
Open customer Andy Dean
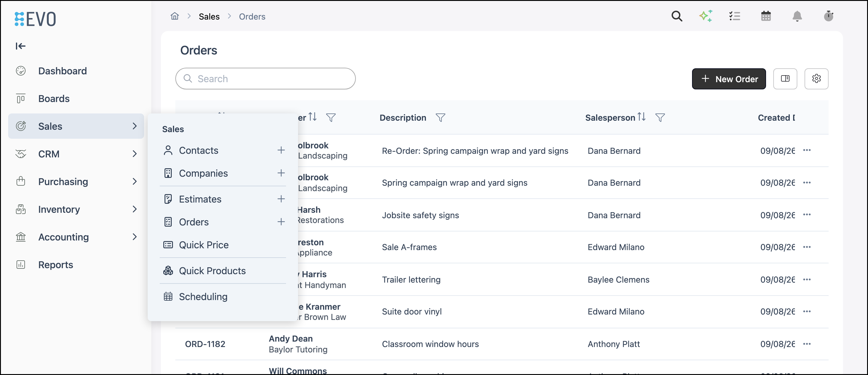[291, 339]
